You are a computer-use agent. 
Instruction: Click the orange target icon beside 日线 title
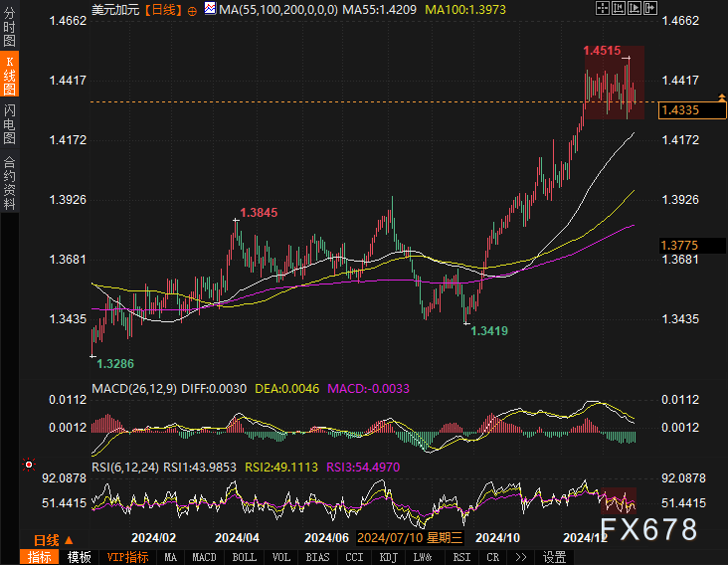coord(192,11)
